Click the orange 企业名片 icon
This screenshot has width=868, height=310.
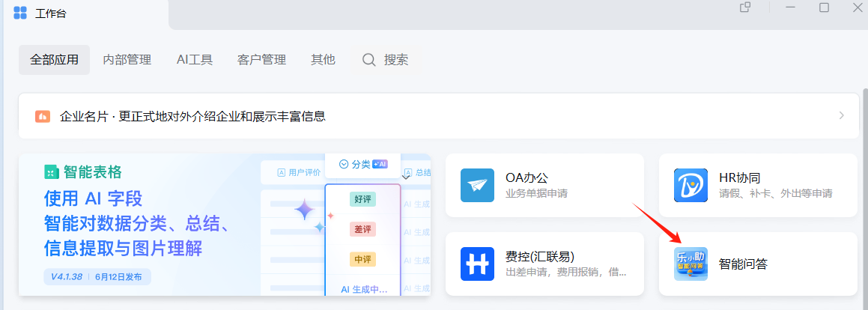[42, 116]
